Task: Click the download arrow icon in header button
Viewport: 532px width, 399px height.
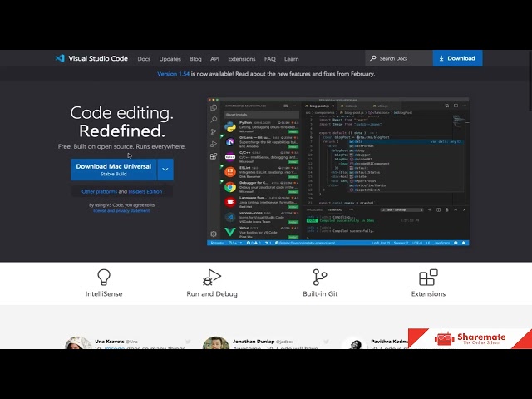Action: pyautogui.click(x=441, y=58)
